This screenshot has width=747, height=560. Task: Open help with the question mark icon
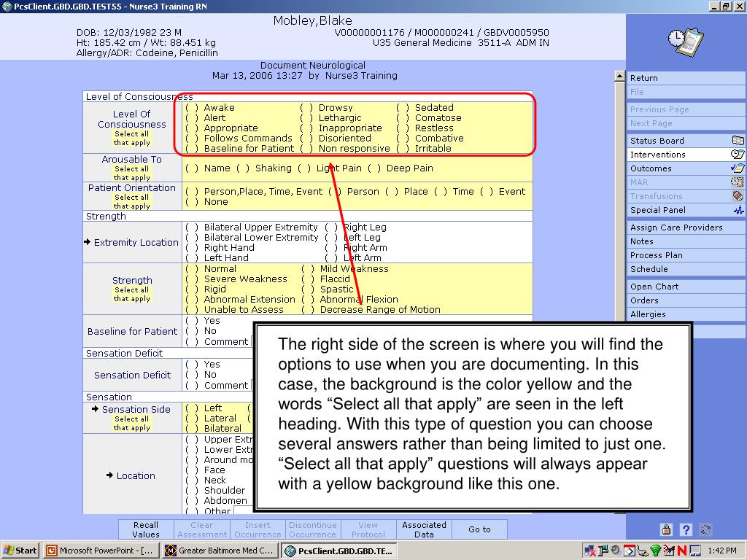[686, 529]
